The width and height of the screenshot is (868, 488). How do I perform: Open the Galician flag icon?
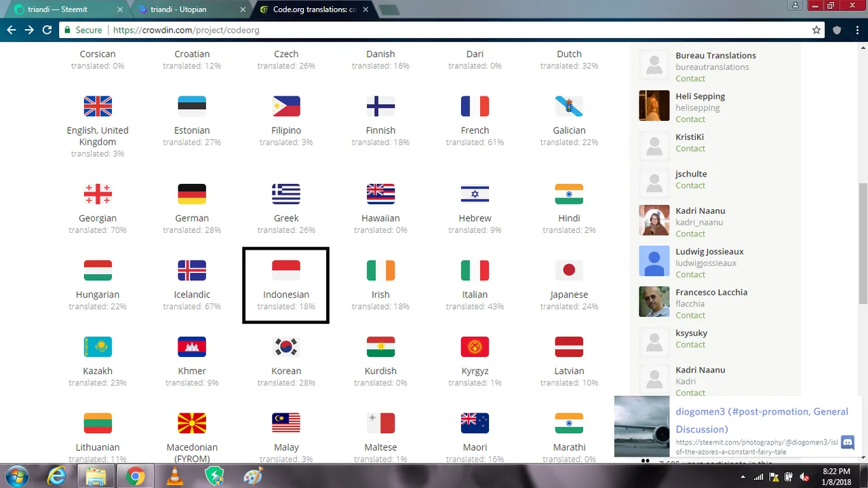point(569,106)
